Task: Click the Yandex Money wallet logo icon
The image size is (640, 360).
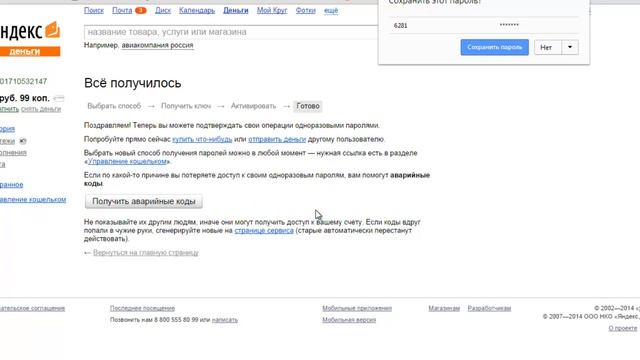Action: coord(52,30)
